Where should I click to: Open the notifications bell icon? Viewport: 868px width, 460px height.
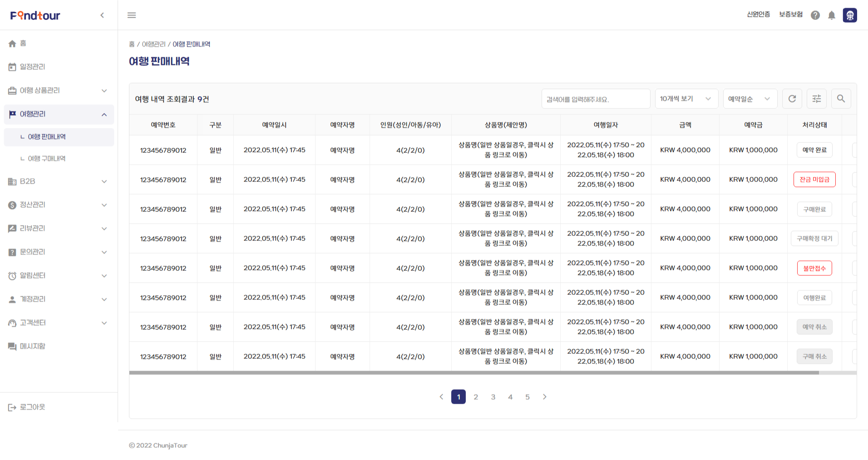[832, 15]
